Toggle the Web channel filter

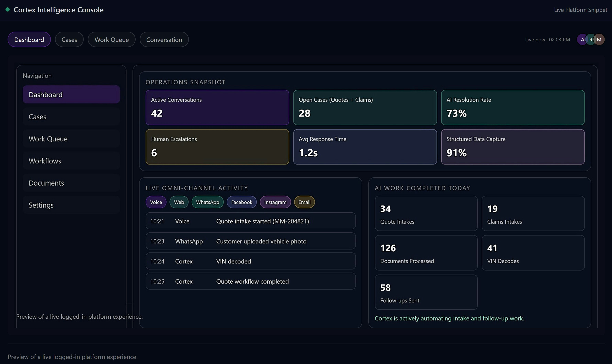[179, 202]
